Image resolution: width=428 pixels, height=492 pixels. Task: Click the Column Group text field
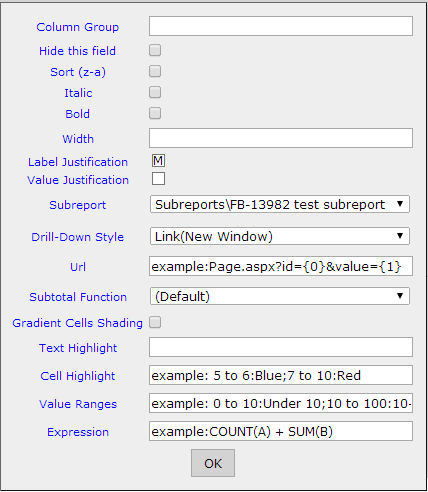[281, 26]
